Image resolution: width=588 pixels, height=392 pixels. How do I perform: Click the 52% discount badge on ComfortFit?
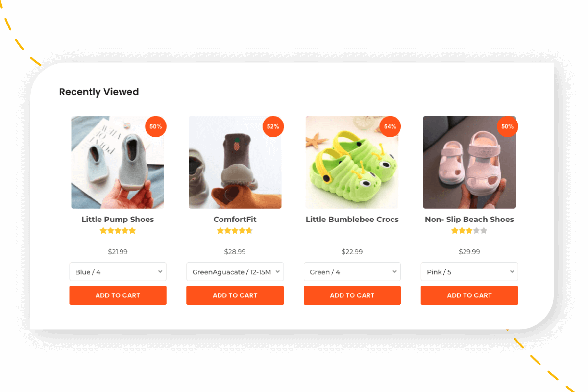(x=273, y=126)
